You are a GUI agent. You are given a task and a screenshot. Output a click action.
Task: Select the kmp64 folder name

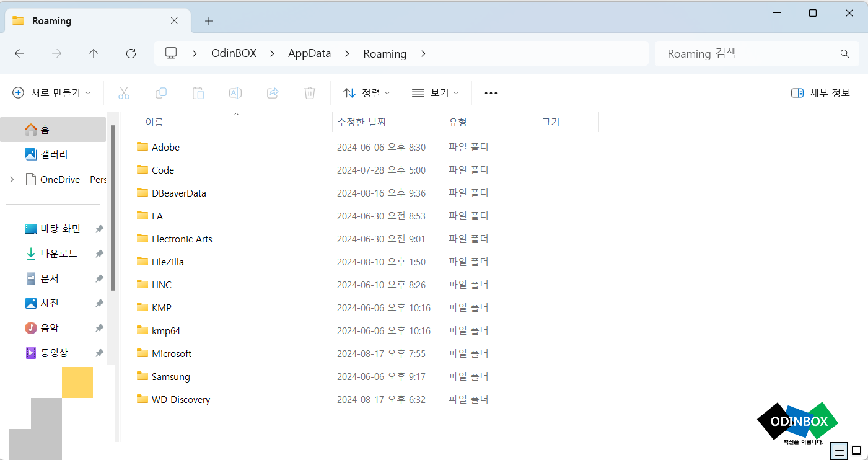(x=166, y=330)
